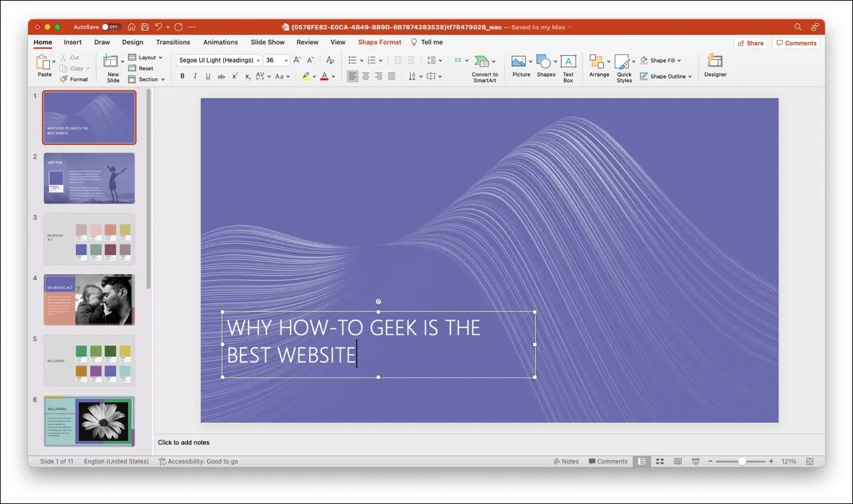Click the Format painter brush icon
Screen dimensions: 853x504
pos(64,79)
